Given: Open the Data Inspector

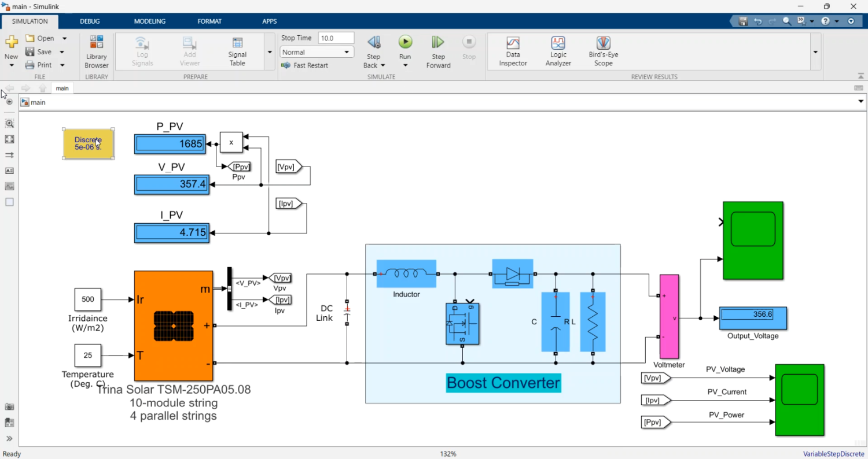Looking at the screenshot, I should coord(513,51).
